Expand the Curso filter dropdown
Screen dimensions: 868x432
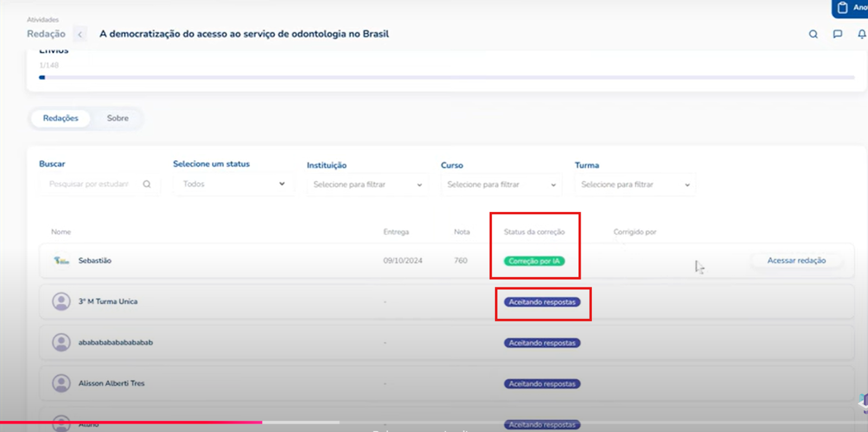point(501,185)
